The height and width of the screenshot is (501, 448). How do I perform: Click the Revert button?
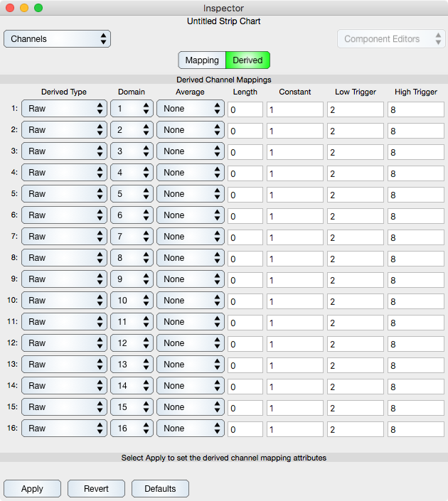[x=96, y=488]
